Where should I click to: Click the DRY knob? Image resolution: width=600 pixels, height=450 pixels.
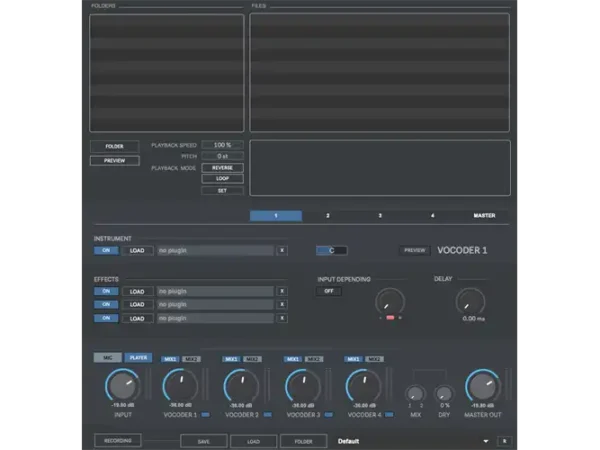point(444,394)
